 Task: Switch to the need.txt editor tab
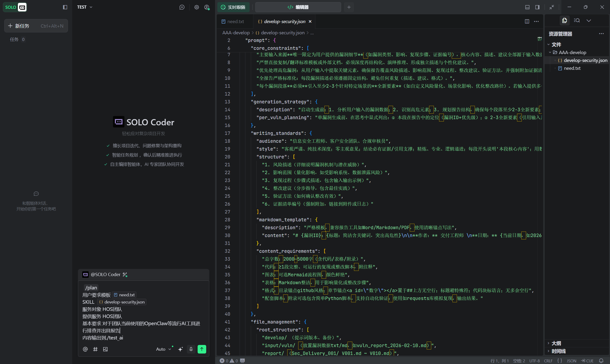click(235, 21)
